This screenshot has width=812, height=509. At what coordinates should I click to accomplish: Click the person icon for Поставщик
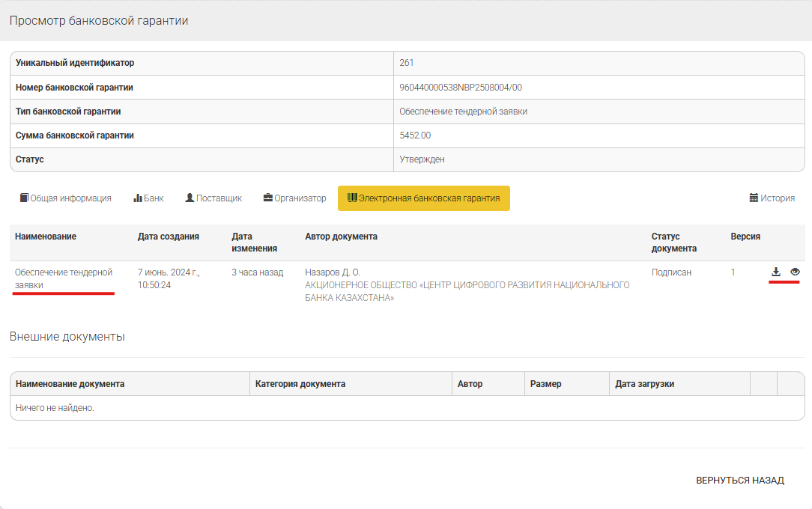190,198
